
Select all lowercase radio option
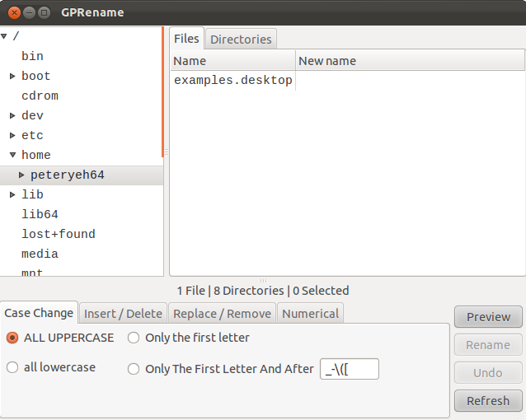(51, 367)
